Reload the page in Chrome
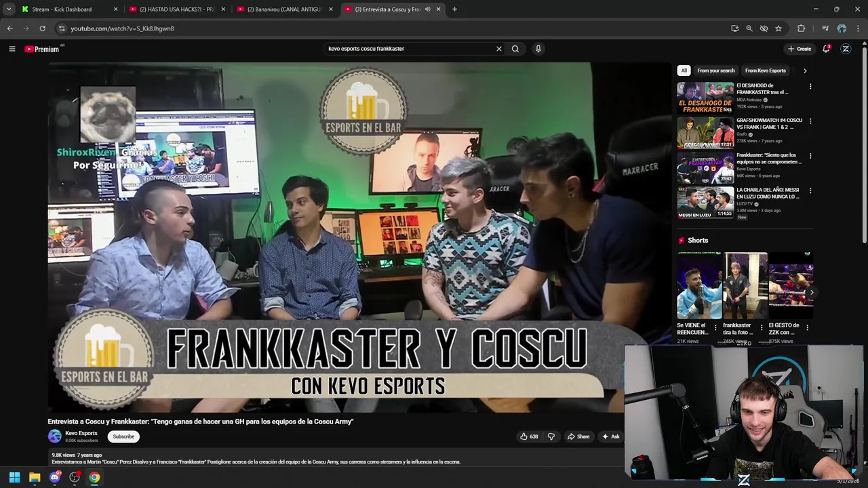The image size is (868, 488). coord(42,28)
